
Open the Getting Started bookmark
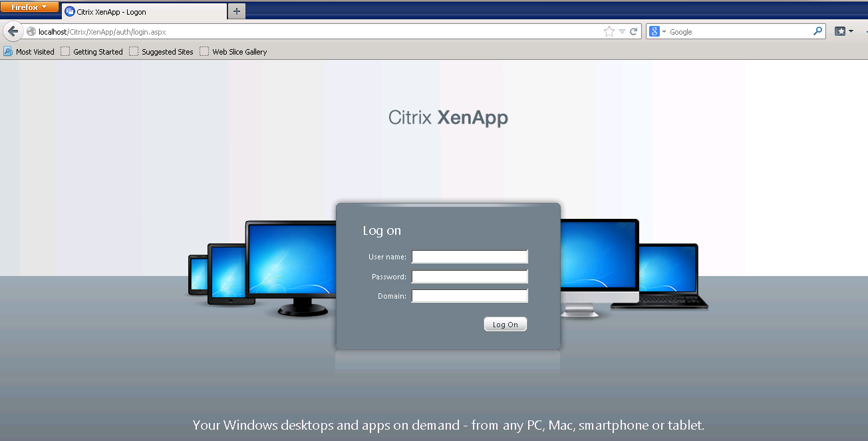click(92, 51)
